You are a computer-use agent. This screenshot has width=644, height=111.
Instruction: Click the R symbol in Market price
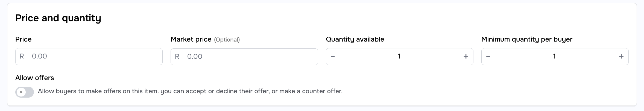177,57
